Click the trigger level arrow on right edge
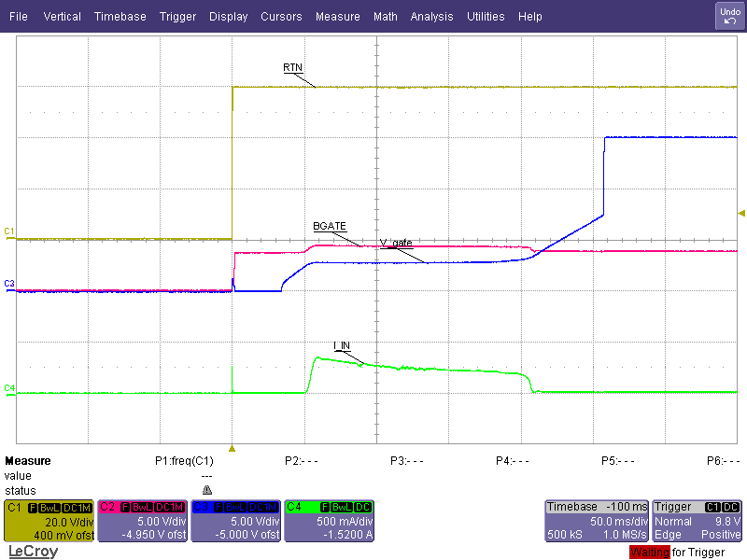This screenshot has width=747, height=560. pos(741,214)
